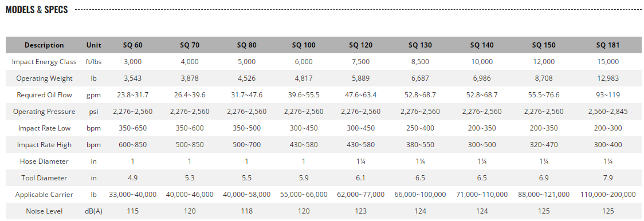
Task: Select the SQ 60 column header
Action: [133, 45]
